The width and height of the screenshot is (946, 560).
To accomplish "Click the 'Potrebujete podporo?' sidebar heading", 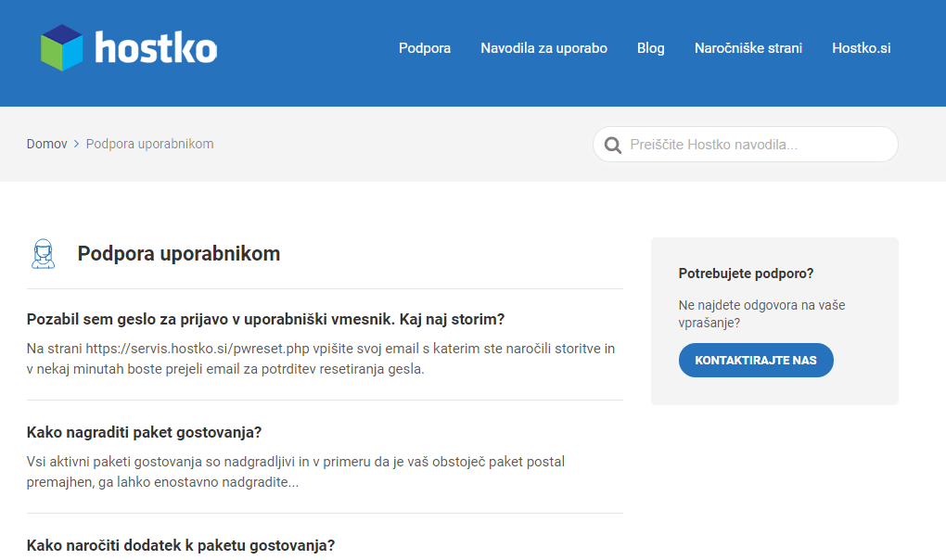I will click(746, 274).
